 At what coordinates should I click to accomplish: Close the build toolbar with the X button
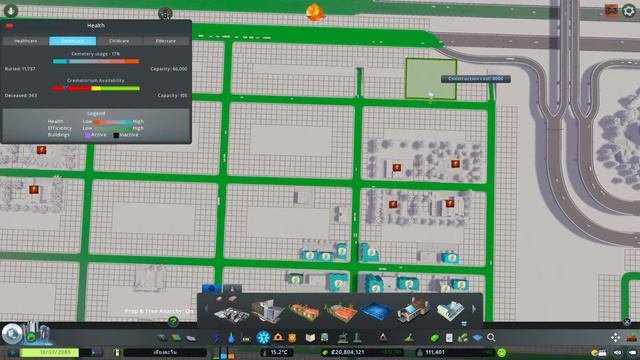tap(627, 322)
